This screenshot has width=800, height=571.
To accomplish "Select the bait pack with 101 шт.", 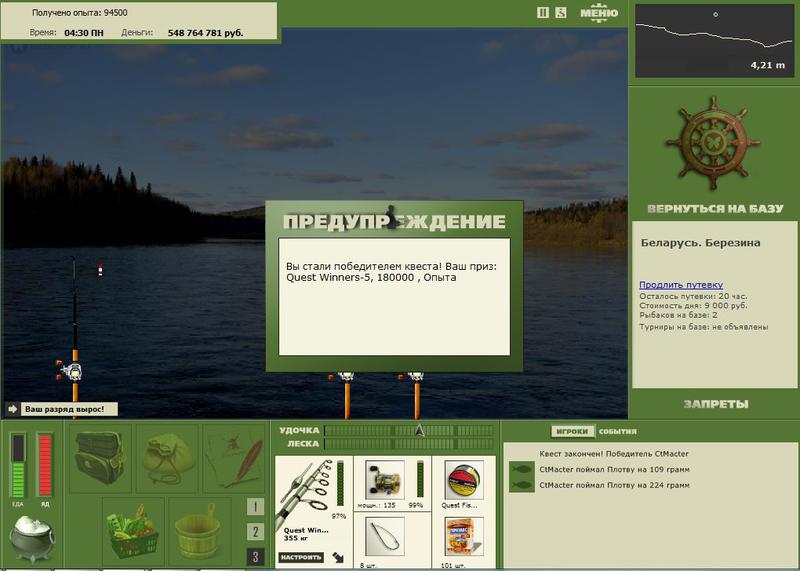I will [x=464, y=536].
